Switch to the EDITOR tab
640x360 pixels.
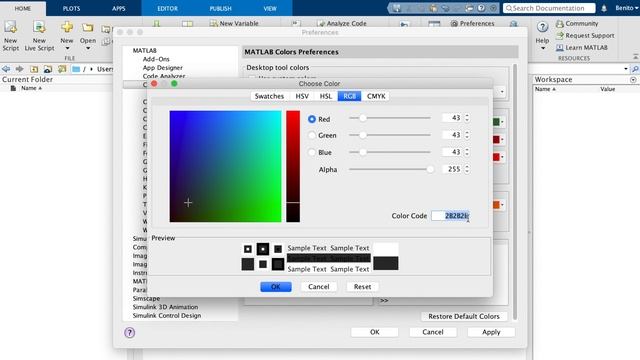pyautogui.click(x=167, y=8)
